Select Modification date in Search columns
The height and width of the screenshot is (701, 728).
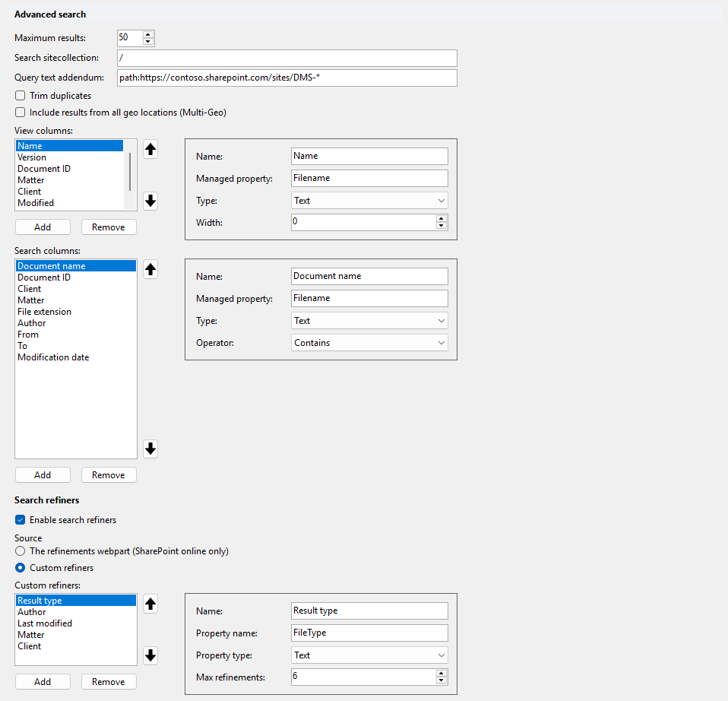click(76, 357)
